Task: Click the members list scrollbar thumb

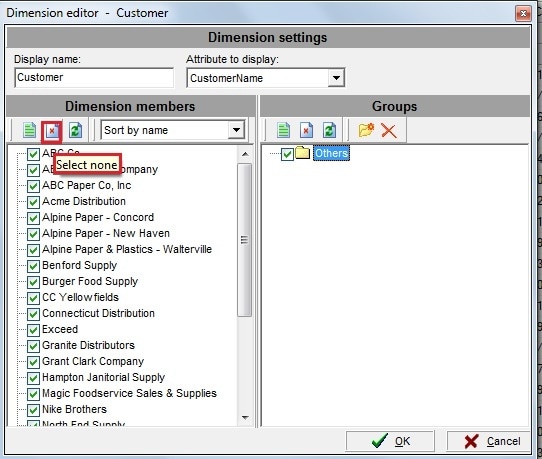Action: [x=244, y=240]
